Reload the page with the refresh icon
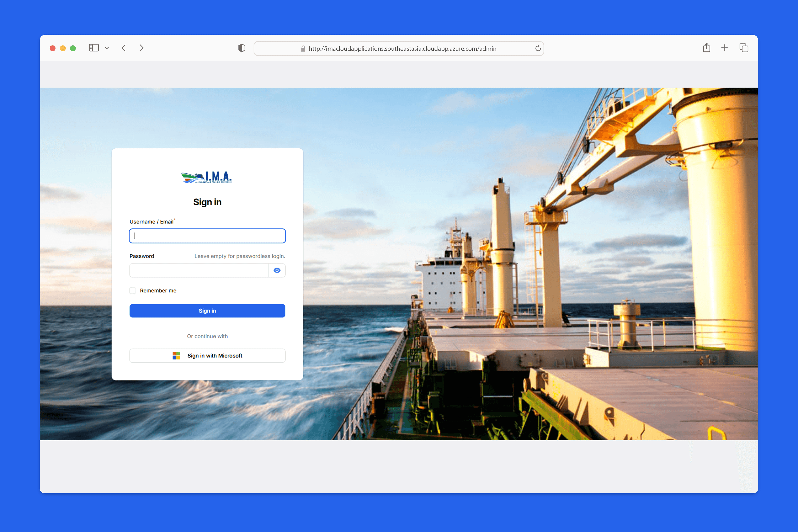 pos(538,48)
